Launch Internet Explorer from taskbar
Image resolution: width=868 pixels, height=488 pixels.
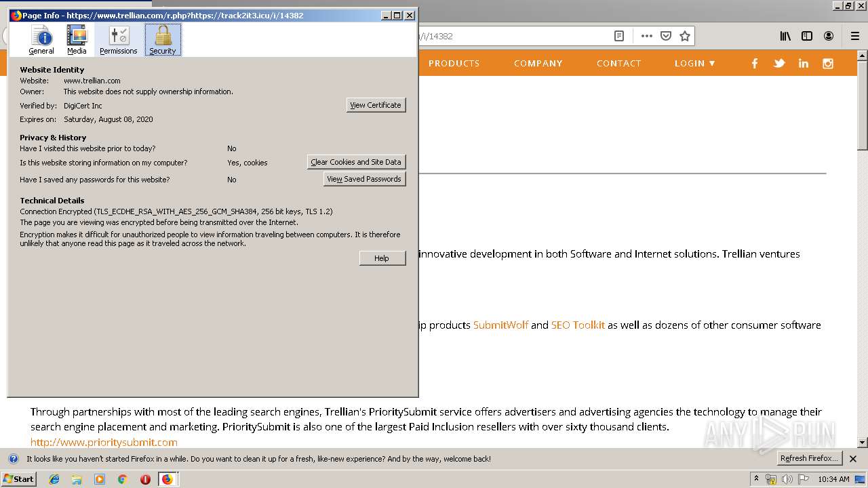(x=54, y=479)
